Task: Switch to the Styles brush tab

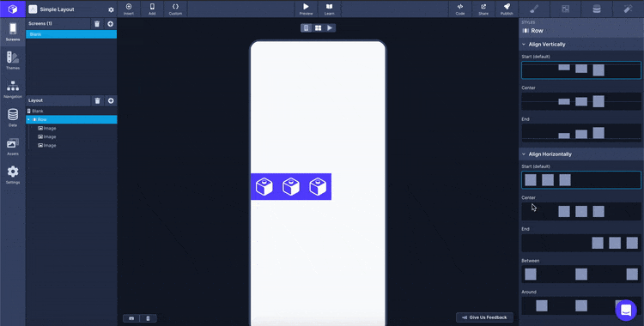Action: click(x=534, y=9)
